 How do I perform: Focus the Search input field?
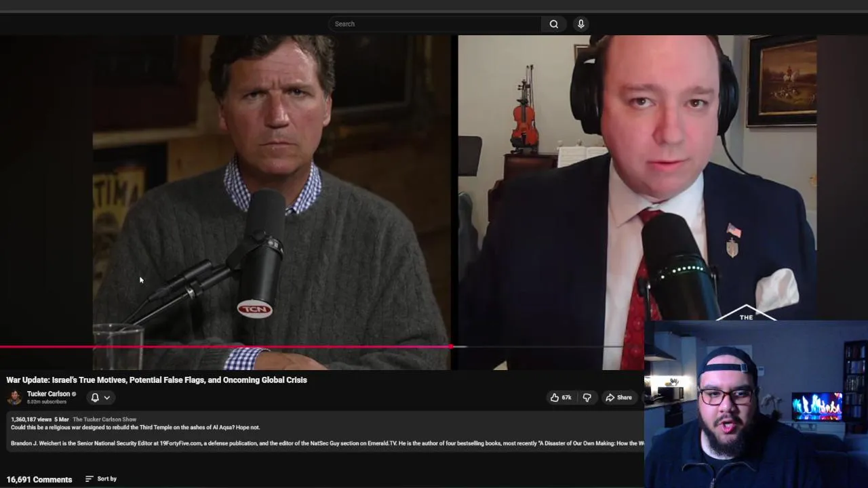435,24
